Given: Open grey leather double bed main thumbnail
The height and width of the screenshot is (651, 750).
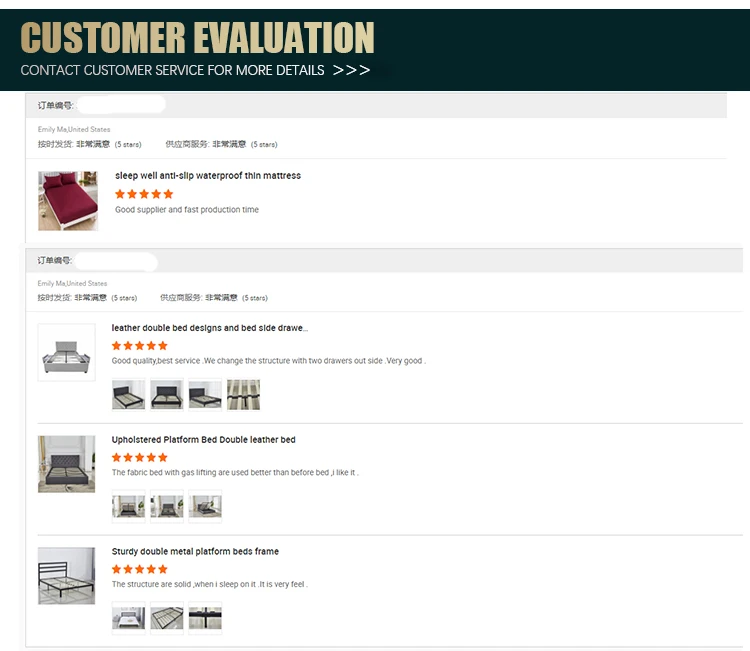Looking at the screenshot, I should tap(66, 353).
